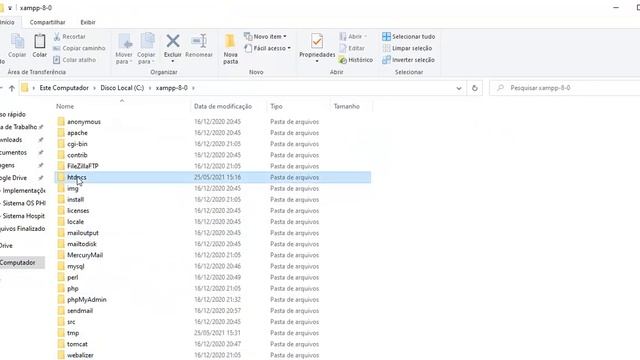Click the Copiar ribbon icon
This screenshot has width=640, height=360.
click(x=17, y=45)
